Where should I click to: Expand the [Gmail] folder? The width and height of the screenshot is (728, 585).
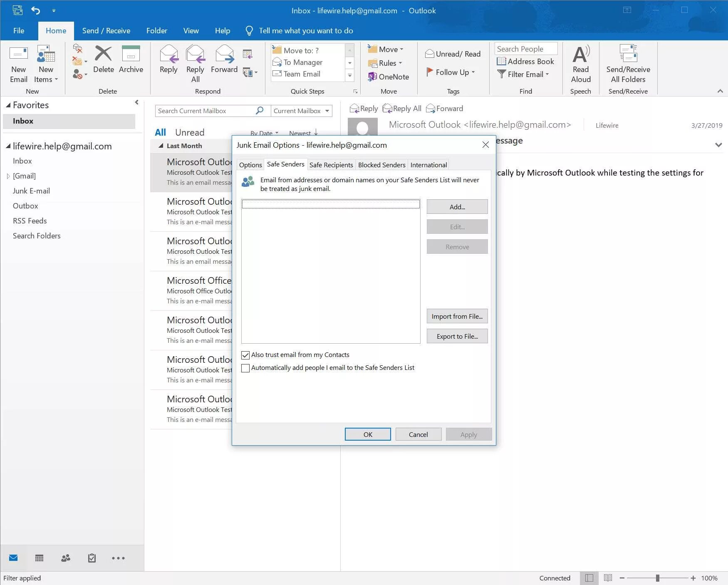[8, 176]
